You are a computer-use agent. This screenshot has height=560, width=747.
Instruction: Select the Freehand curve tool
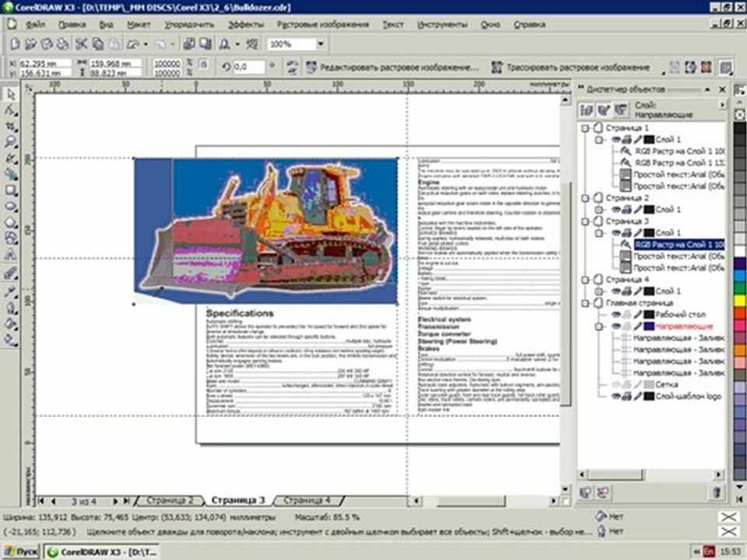(10, 158)
